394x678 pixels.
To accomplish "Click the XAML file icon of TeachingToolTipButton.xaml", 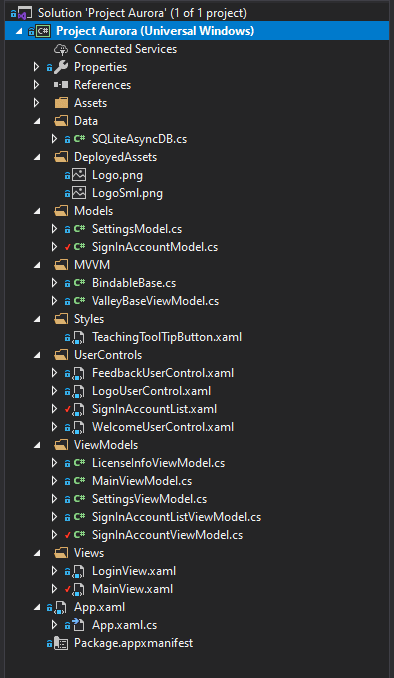I will 79,337.
